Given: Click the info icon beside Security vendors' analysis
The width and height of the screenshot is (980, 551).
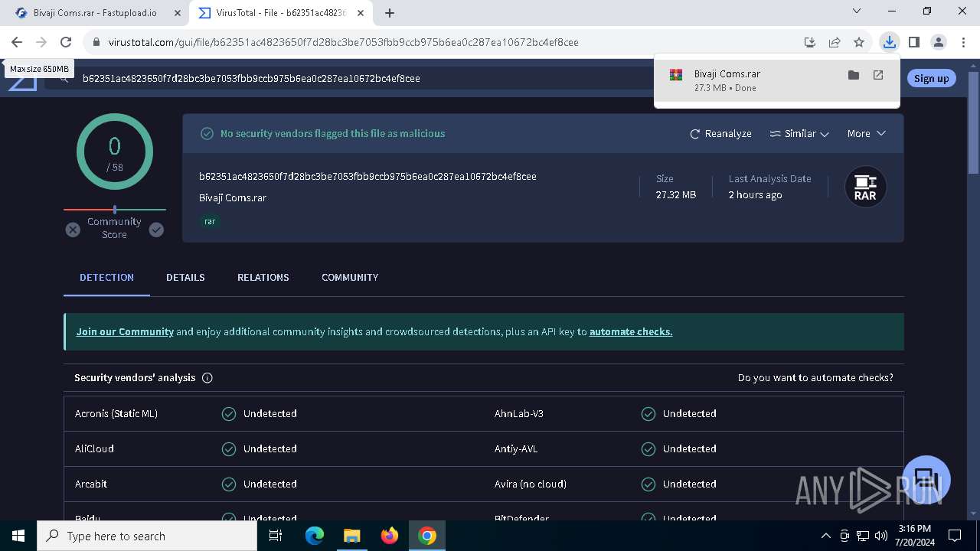Looking at the screenshot, I should [x=207, y=378].
